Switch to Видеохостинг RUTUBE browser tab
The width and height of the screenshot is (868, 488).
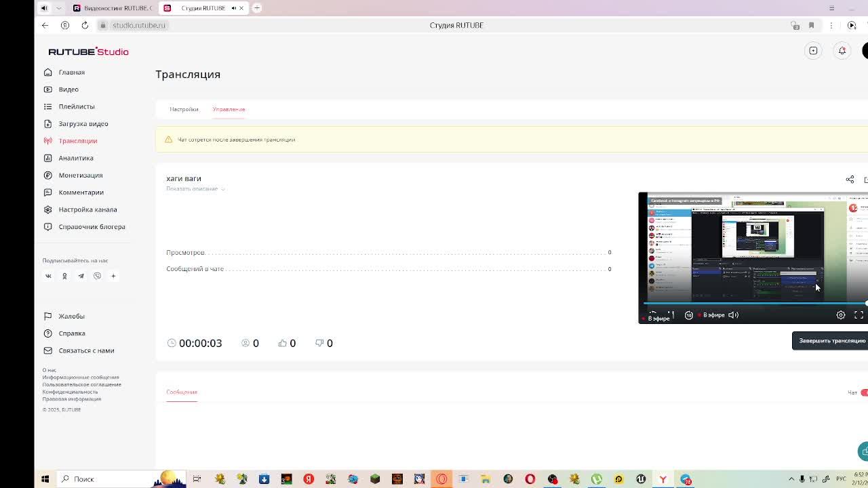(x=112, y=8)
